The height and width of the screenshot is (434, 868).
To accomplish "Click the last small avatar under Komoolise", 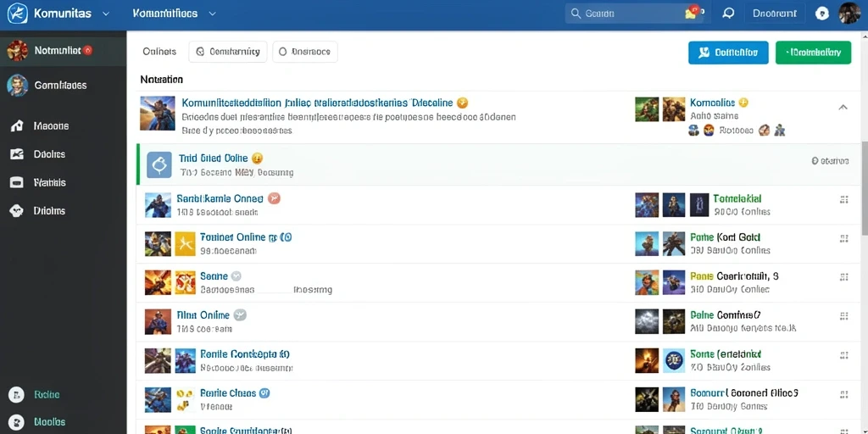I will coord(780,131).
